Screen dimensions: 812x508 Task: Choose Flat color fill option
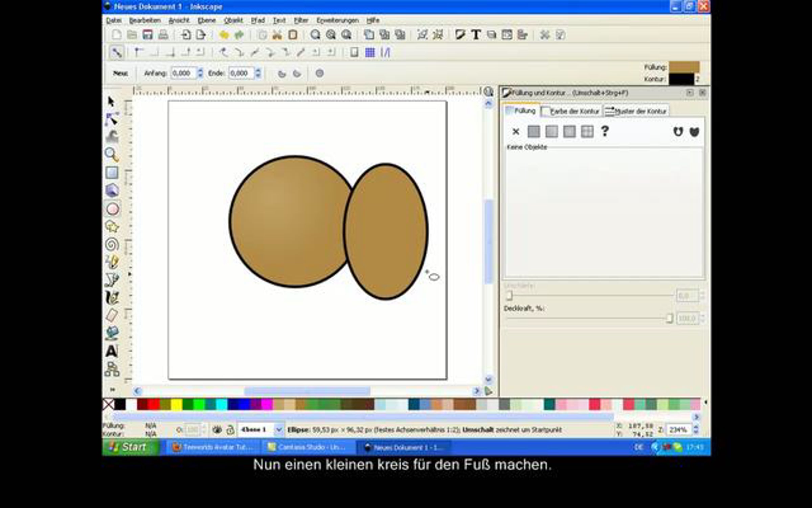click(x=534, y=131)
